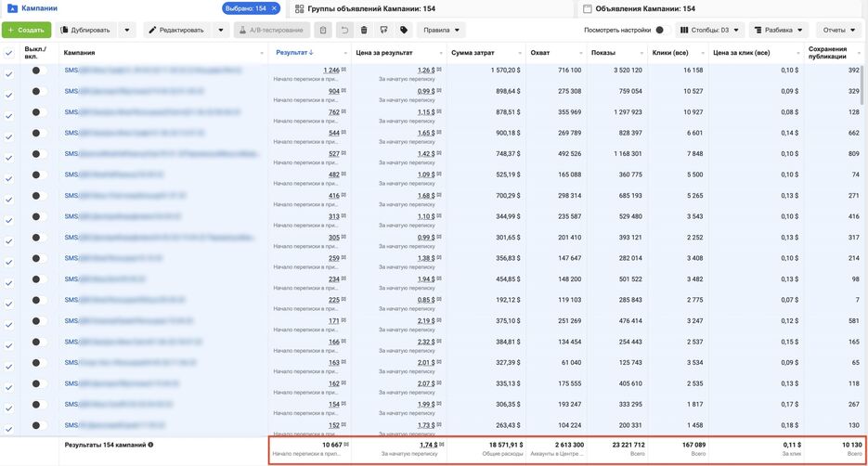Screen dimensions: 868x466
Task: Click the trash delete icon
Action: (364, 30)
